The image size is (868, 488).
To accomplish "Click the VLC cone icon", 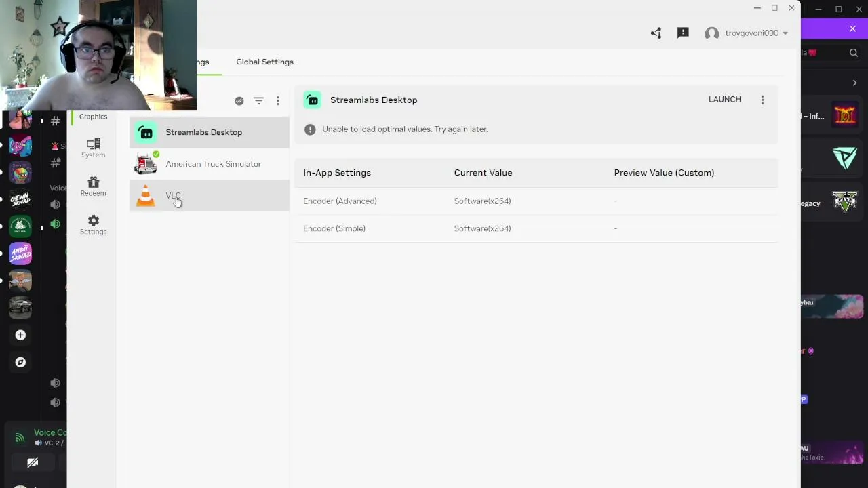I will click(x=145, y=196).
